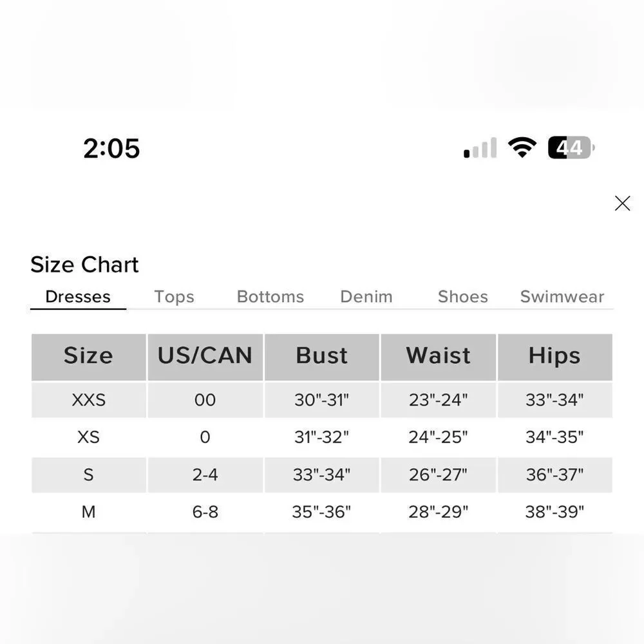644x644 pixels.
Task: Click the Size column header
Action: click(88, 356)
